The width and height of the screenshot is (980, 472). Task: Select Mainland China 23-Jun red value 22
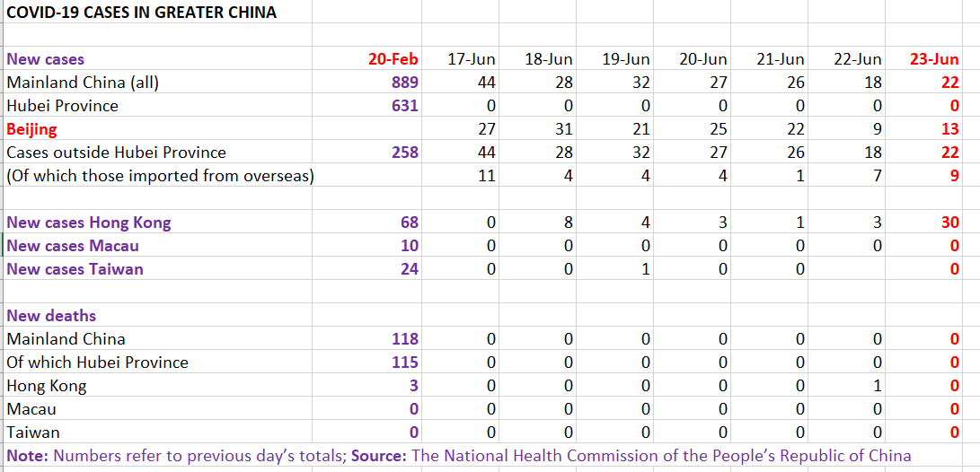[950, 83]
